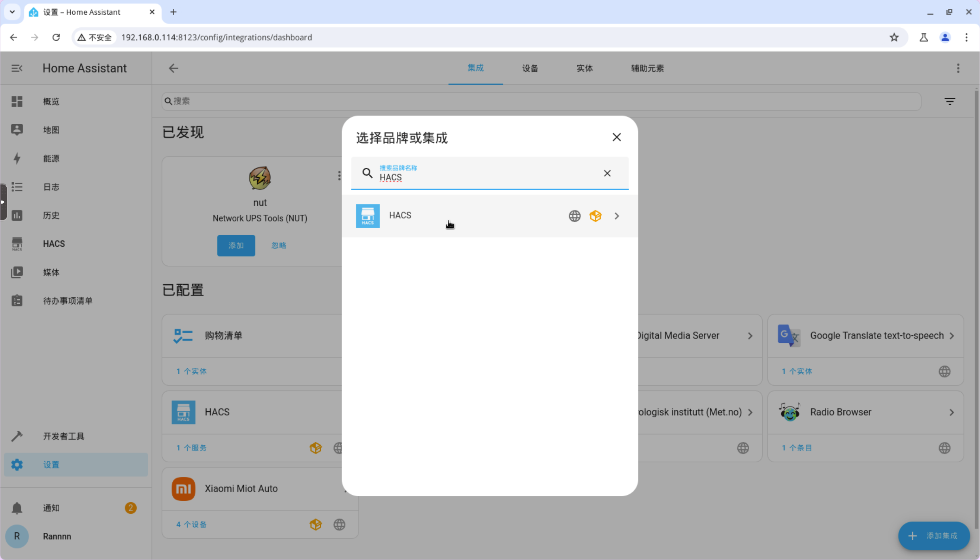Click 添加集成 floating button

[934, 535]
